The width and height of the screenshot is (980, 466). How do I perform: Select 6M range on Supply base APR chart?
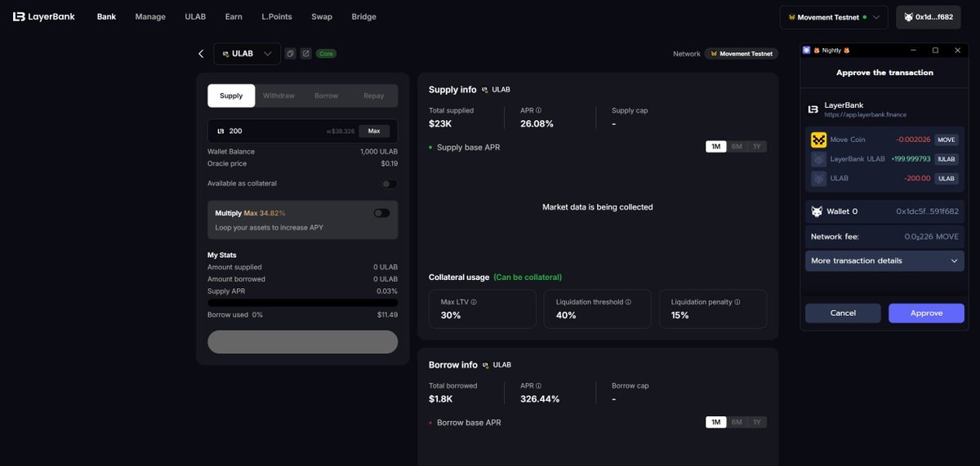pyautogui.click(x=737, y=147)
